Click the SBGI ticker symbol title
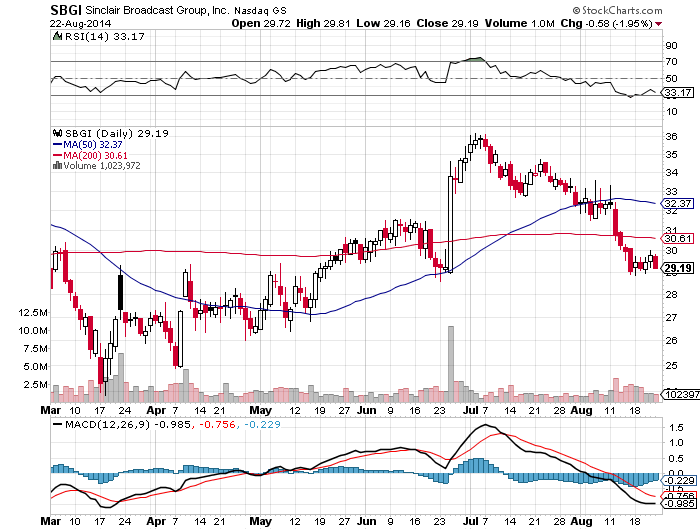The height and width of the screenshot is (530, 700). 65,10
